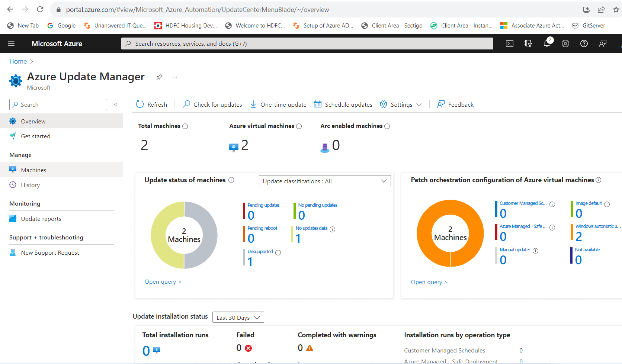
Task: Click the Customer Managed Schedules installation row
Action: click(463, 350)
